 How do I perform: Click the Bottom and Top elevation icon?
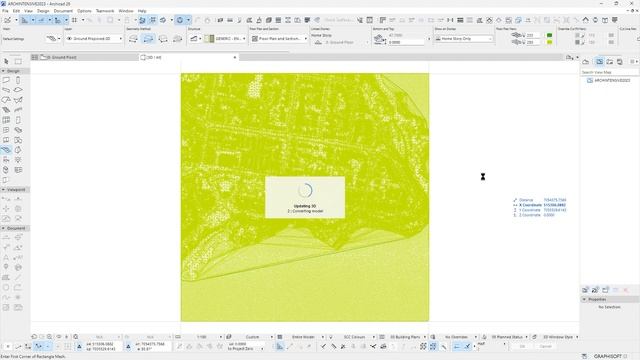[x=380, y=39]
